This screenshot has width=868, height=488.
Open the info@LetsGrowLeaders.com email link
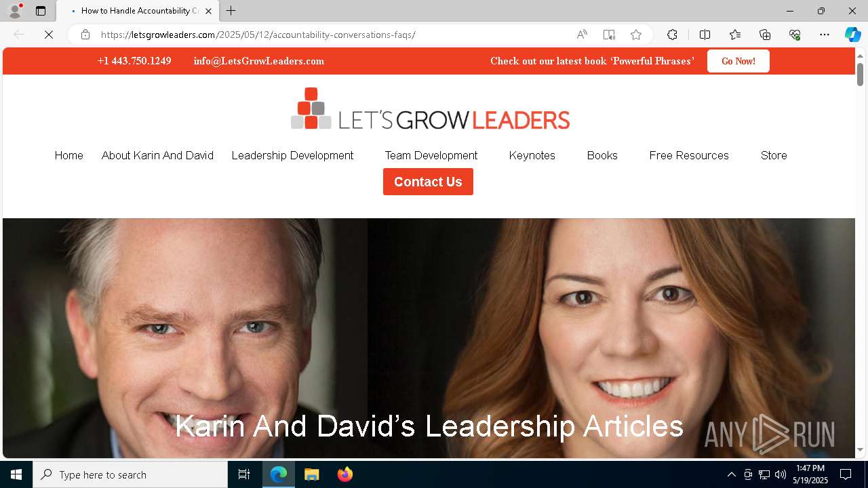click(259, 61)
